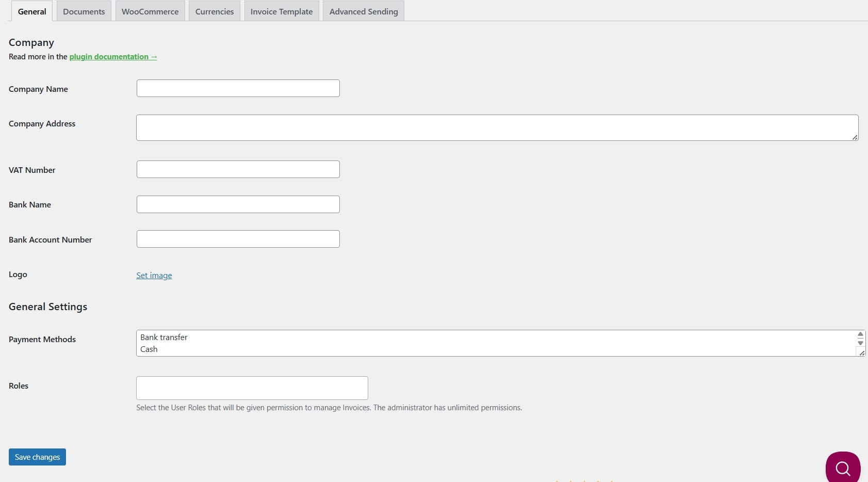Select Bank transfer in Payment Methods

click(x=163, y=337)
